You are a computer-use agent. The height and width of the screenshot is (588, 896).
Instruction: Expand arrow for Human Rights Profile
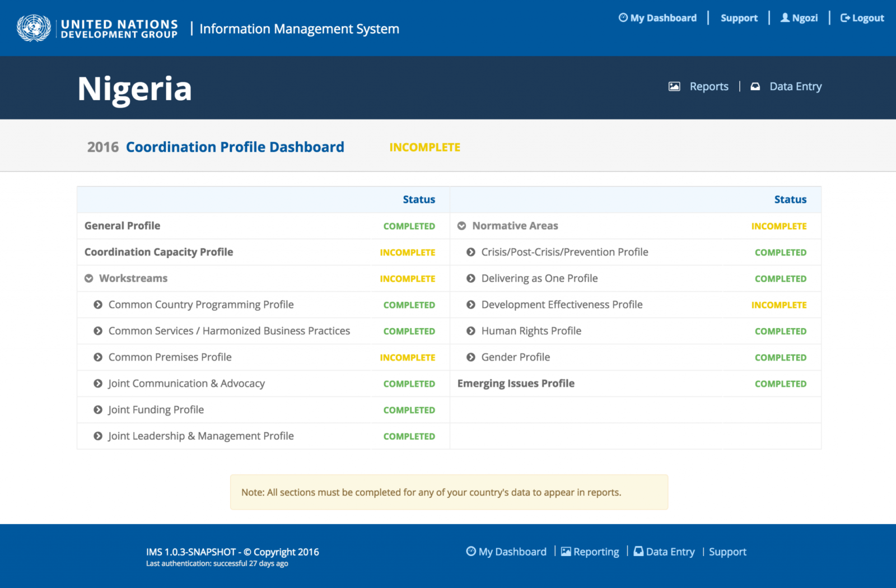(471, 331)
